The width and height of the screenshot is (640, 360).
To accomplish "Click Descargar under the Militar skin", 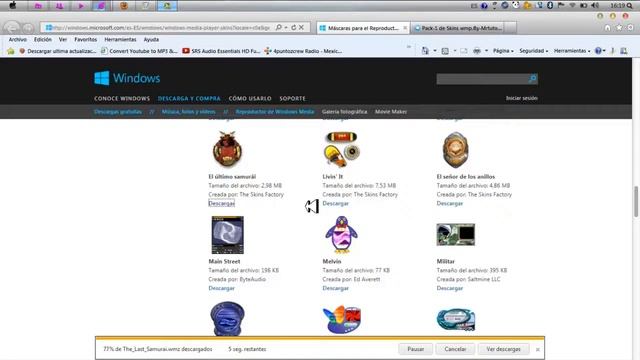I will (x=449, y=288).
